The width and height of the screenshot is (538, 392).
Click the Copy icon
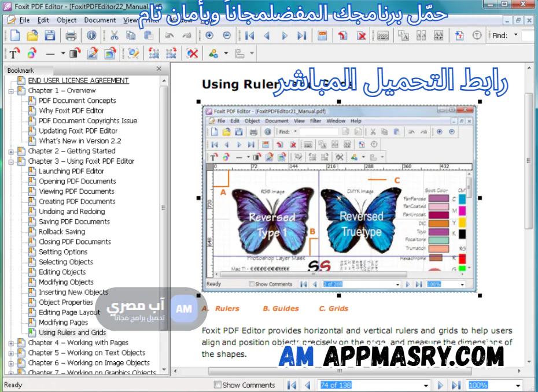(x=131, y=35)
